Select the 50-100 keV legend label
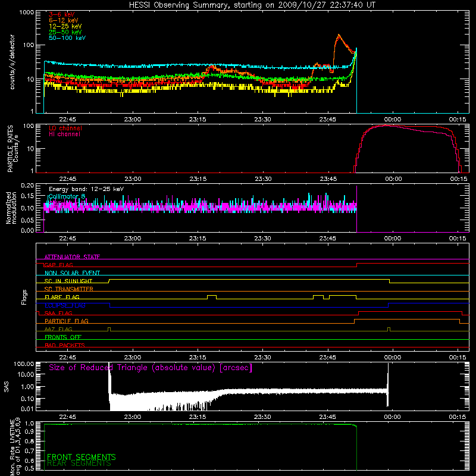 pyautogui.click(x=67, y=38)
